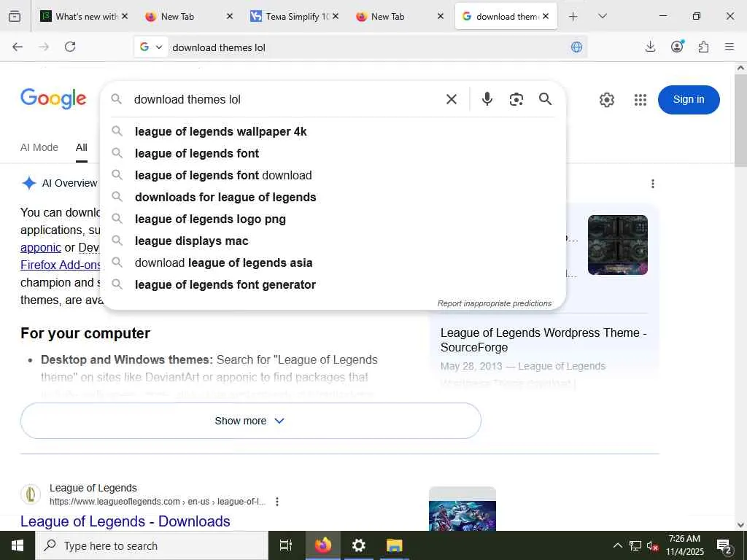Follow the apponic link in AI Overview
This screenshot has height=560, width=747.
(41, 248)
